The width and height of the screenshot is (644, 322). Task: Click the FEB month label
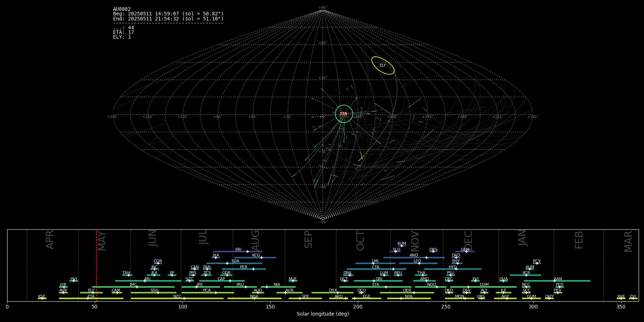(579, 240)
